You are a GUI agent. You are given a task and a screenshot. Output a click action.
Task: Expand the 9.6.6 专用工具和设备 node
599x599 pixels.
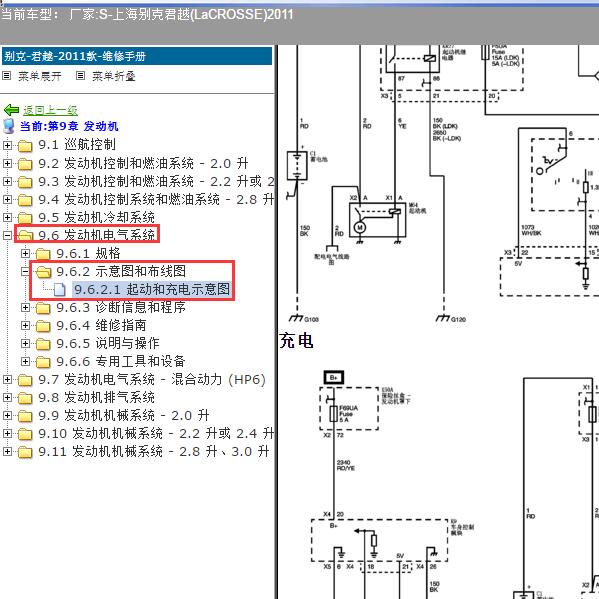coord(25,361)
